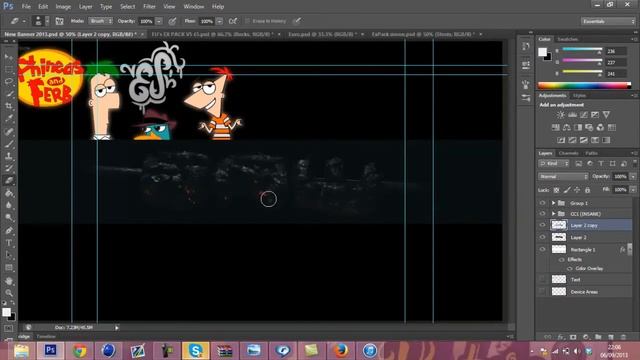This screenshot has height=360, width=640.
Task: Select the Move tool
Action: (9, 57)
